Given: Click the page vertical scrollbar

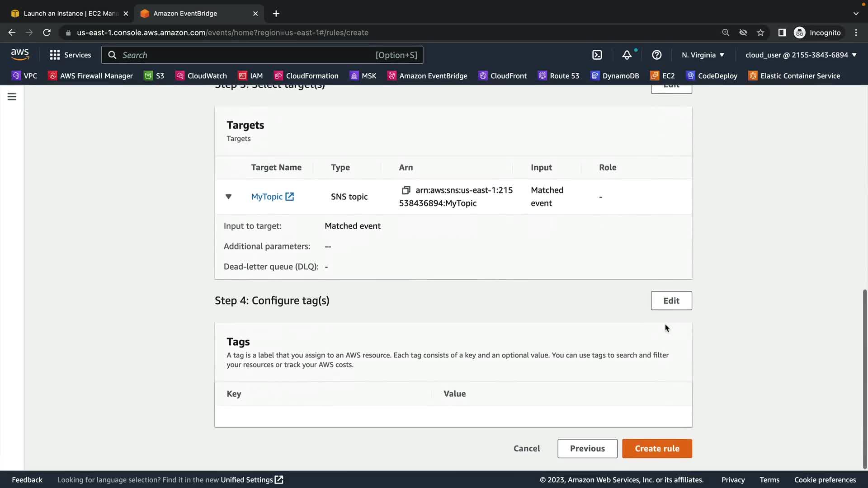Looking at the screenshot, I should tap(864, 380).
